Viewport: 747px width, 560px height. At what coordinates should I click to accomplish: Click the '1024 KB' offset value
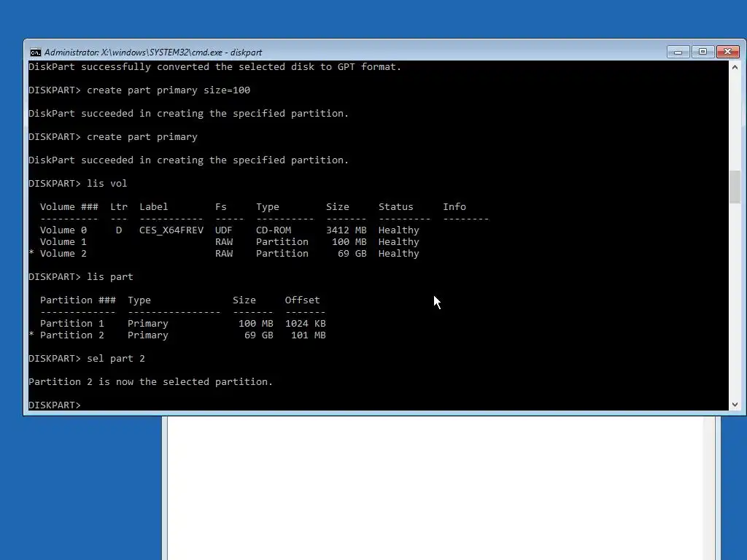(306, 323)
